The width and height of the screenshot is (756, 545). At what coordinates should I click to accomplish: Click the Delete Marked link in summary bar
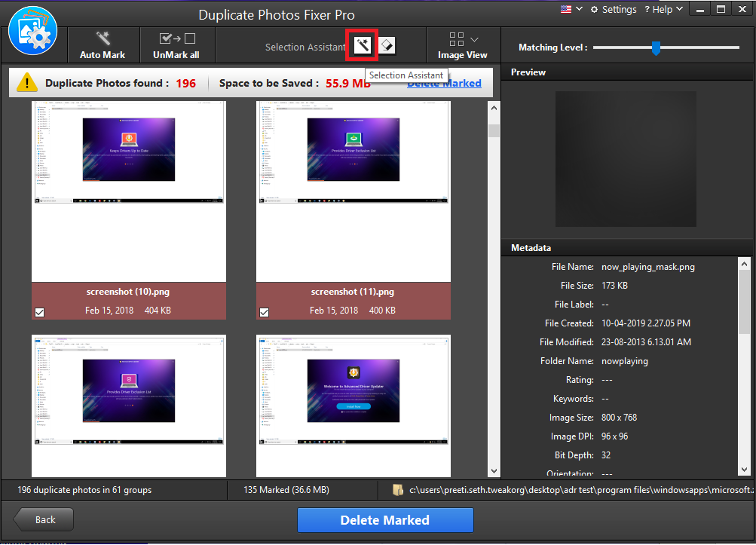444,84
